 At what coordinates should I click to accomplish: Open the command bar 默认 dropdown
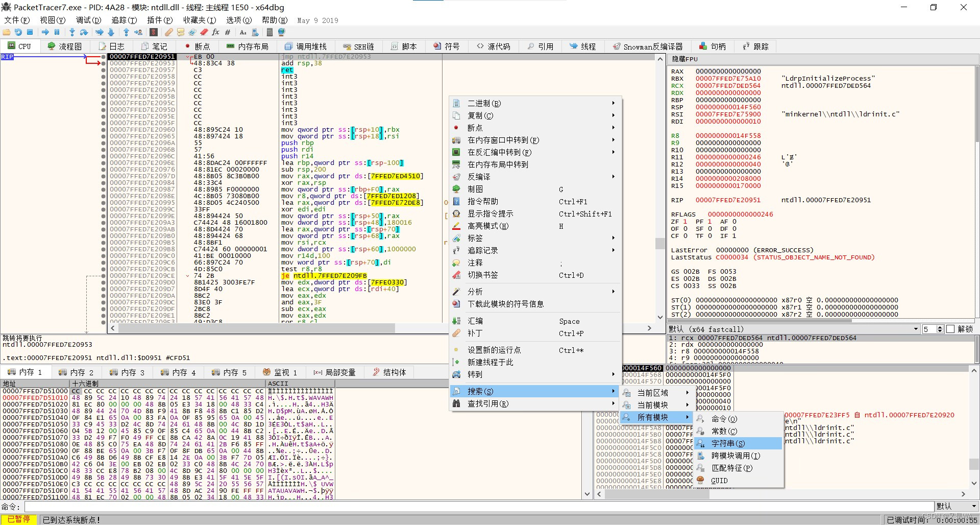click(957, 506)
